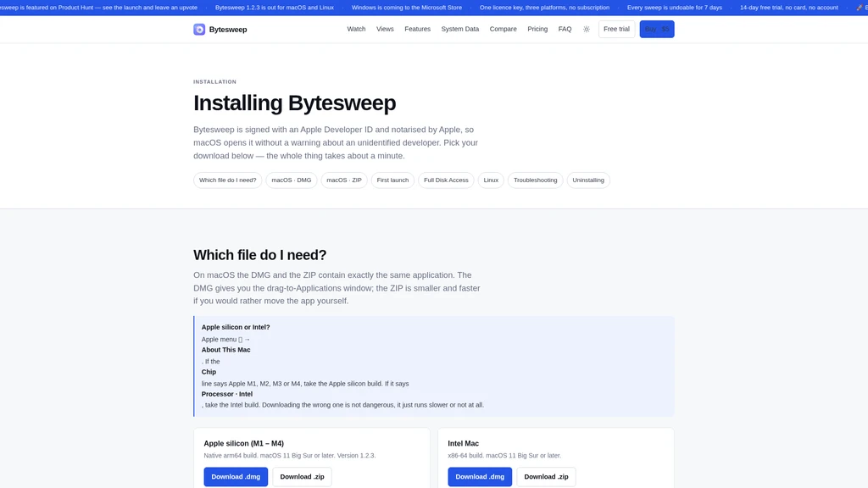Viewport: 868px width, 488px height.
Task: Select the Compare nav link
Action: tap(504, 29)
